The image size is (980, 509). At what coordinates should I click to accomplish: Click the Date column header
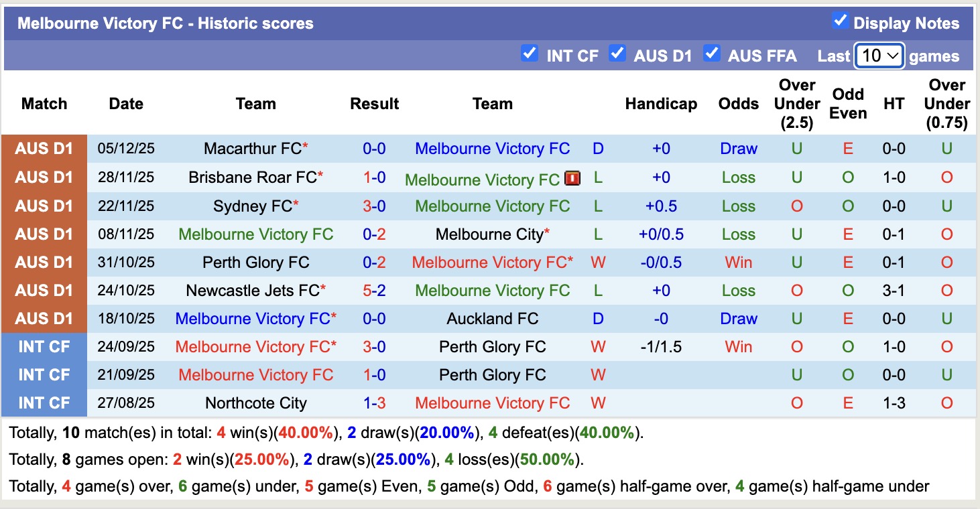tap(125, 104)
